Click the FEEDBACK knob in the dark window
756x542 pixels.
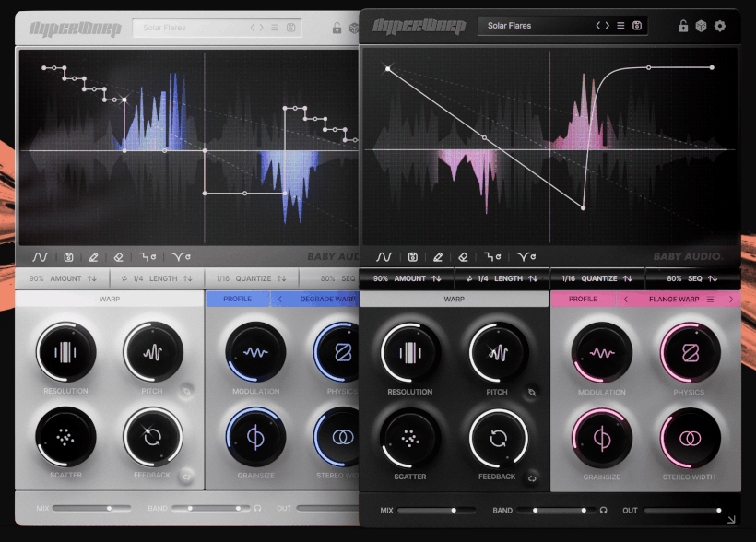pyautogui.click(x=498, y=439)
